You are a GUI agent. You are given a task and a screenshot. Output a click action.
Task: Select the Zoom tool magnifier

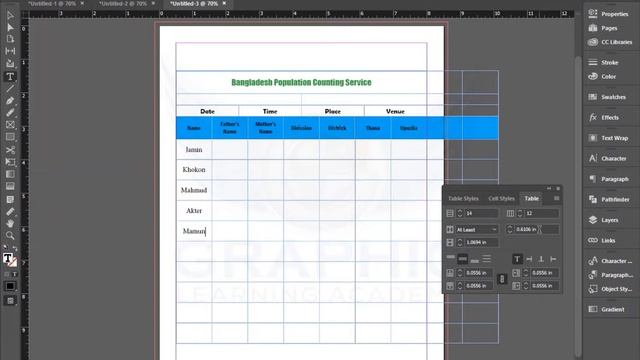(x=10, y=236)
